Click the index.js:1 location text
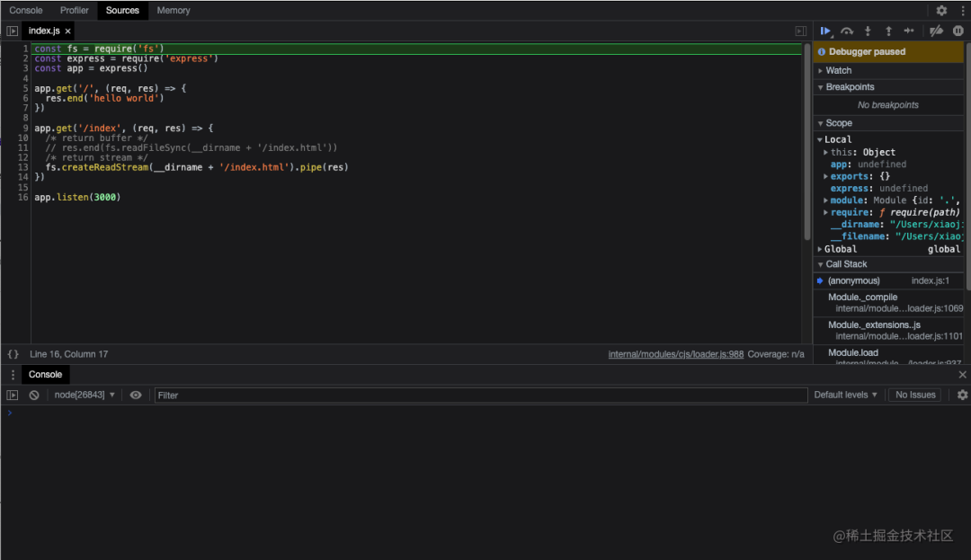 931,281
